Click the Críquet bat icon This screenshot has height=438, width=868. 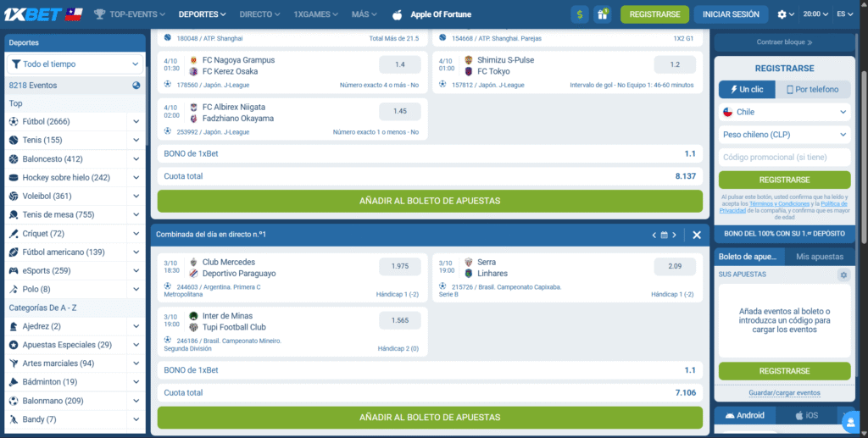[x=14, y=233]
